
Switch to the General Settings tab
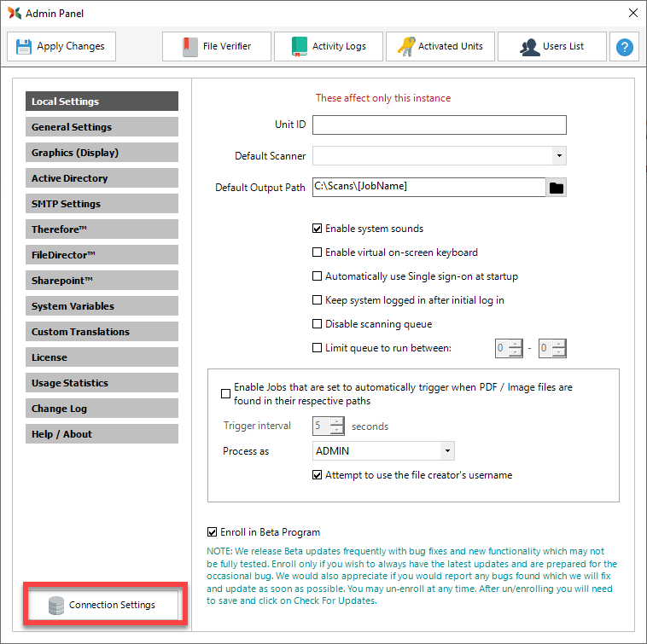click(102, 127)
